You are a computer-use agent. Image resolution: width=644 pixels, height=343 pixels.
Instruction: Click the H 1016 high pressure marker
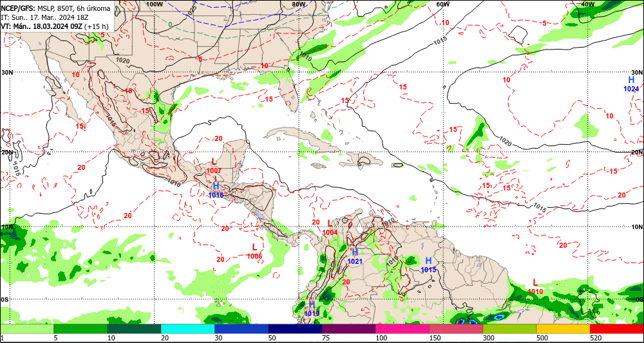click(x=216, y=190)
